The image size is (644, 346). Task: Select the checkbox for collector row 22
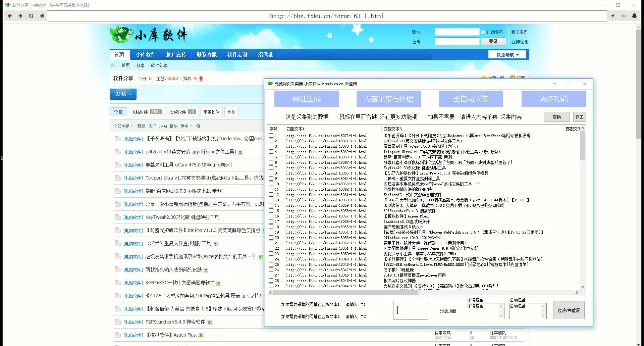pos(271,248)
